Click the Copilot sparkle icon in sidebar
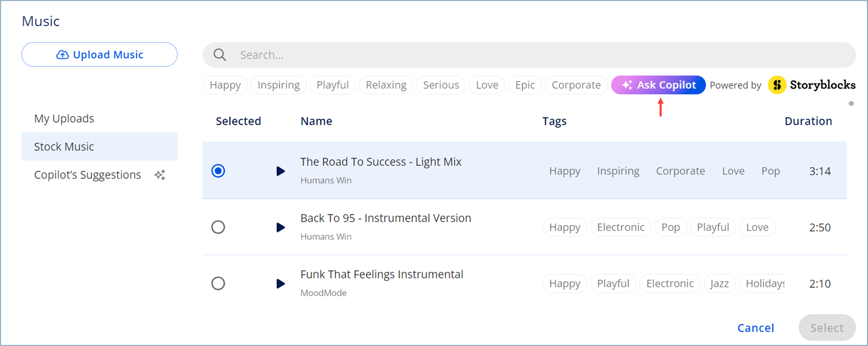Screen dimensions: 868x346 [x=160, y=175]
